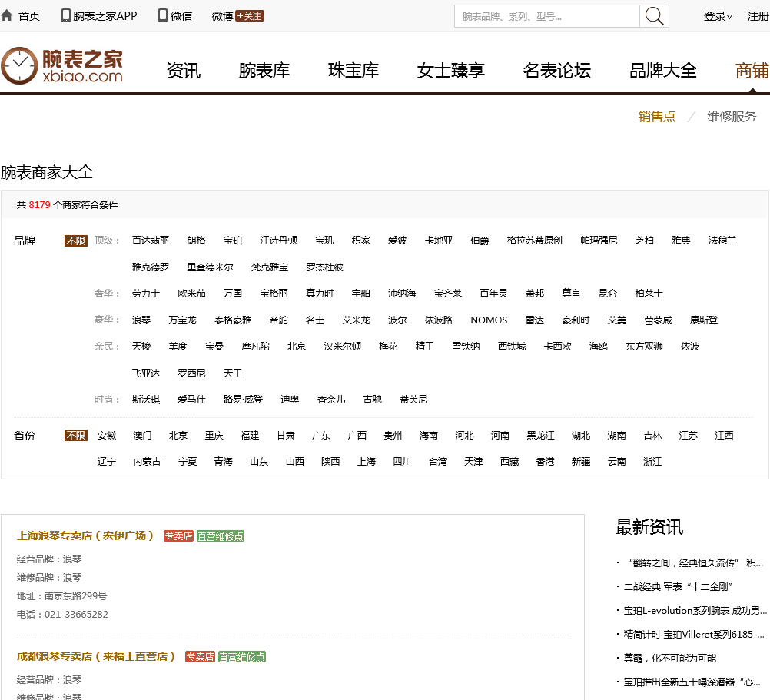
Task: Click the 腕表之家 xbiao.com logo
Action: [x=61, y=66]
